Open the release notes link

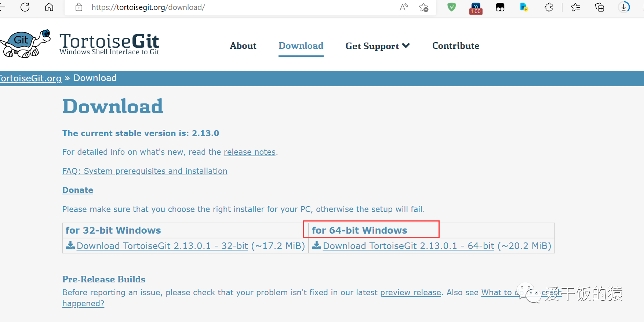(250, 152)
